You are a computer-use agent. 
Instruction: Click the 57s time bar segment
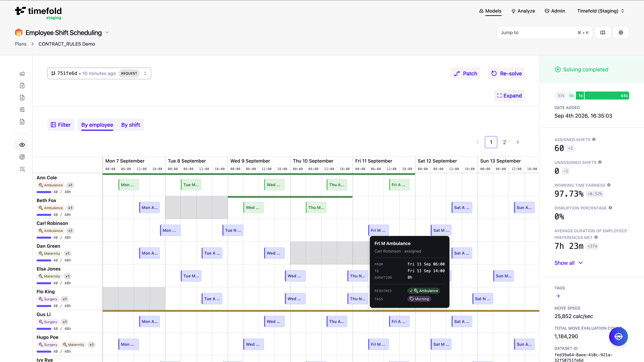coord(561,96)
